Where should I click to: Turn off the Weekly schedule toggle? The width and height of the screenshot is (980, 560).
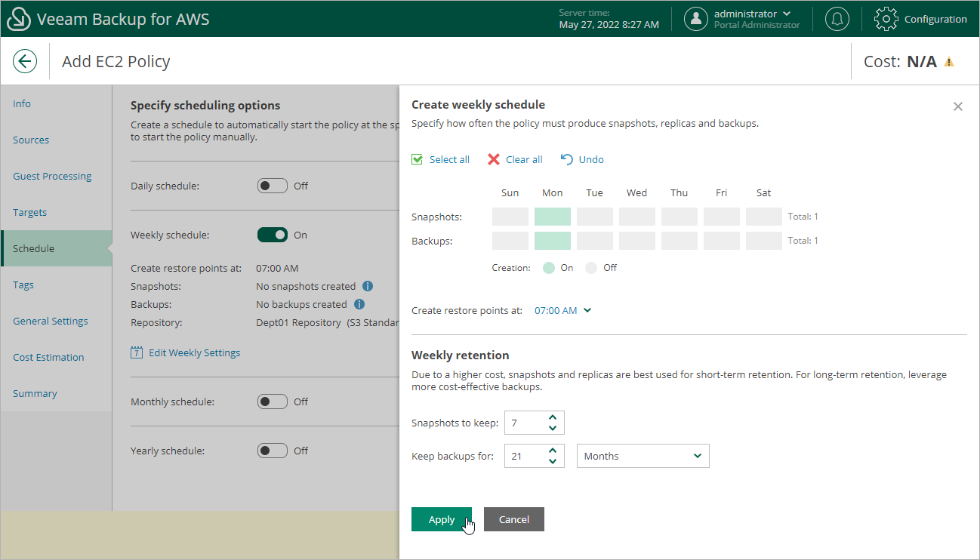[272, 235]
